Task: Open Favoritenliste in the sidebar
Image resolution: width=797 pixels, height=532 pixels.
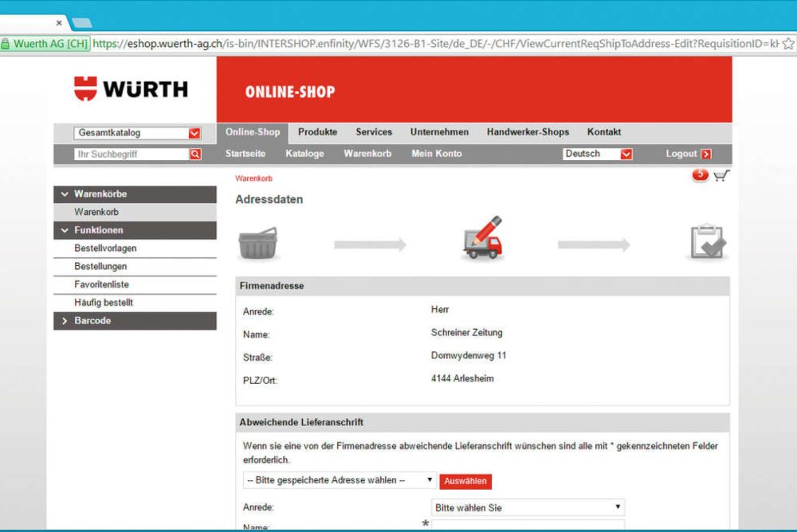Action: (x=135, y=284)
